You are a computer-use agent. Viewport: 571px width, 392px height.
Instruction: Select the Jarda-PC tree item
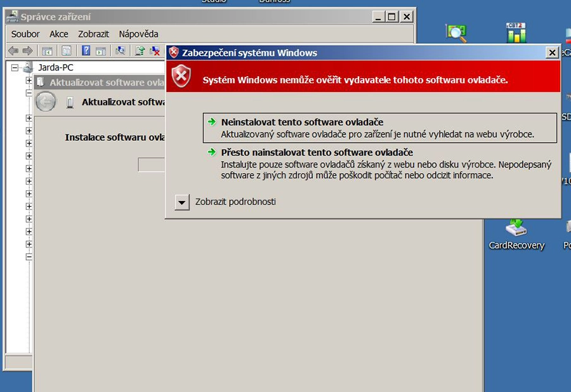click(x=55, y=67)
